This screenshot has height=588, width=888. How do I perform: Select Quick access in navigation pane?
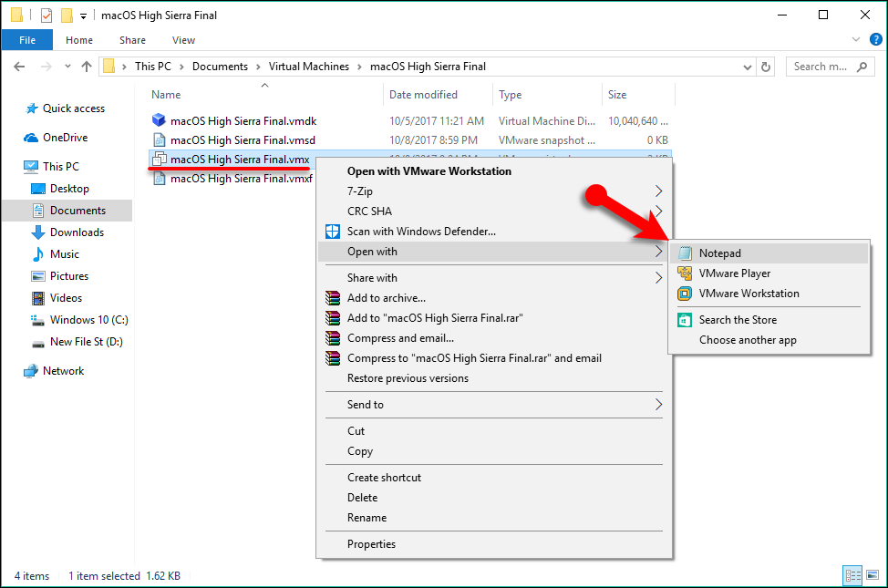point(74,108)
